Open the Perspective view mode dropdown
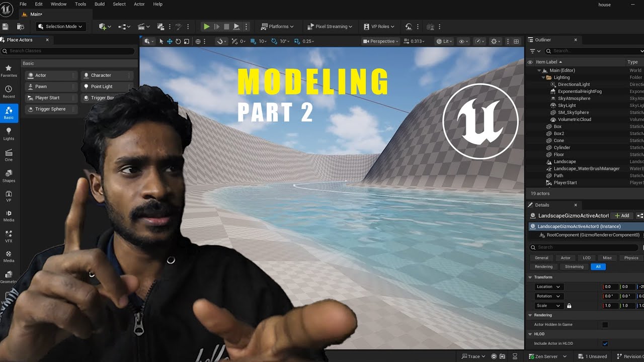Screen dimensions: 644x362 [380, 41]
